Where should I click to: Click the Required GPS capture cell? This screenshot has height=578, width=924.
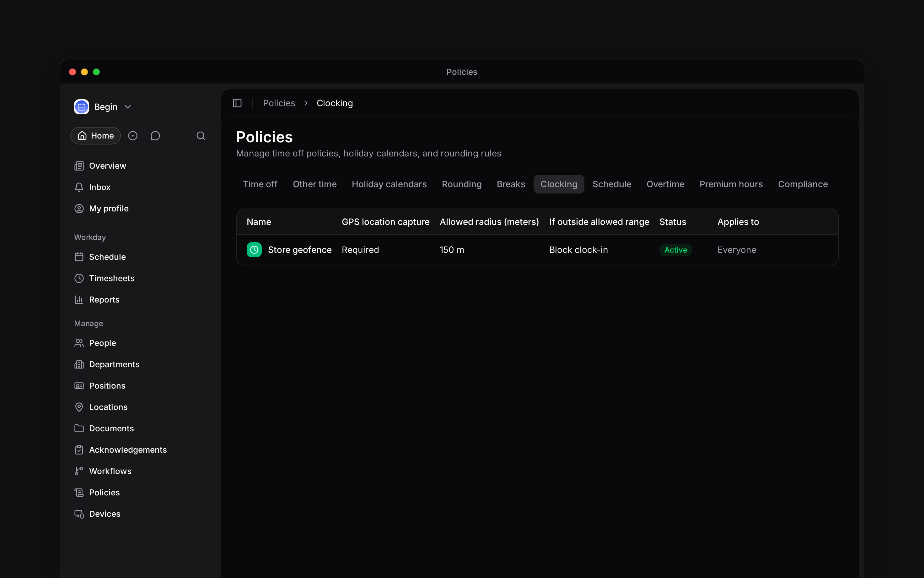point(360,250)
